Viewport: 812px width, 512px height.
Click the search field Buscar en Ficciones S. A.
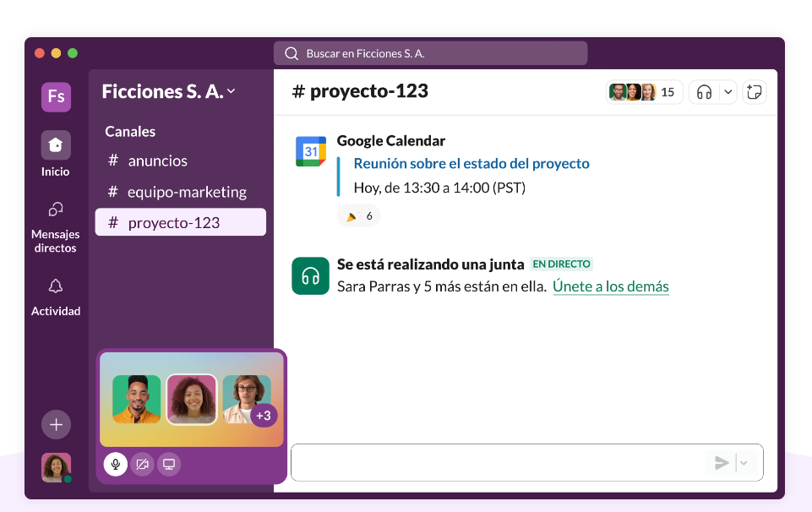point(430,53)
